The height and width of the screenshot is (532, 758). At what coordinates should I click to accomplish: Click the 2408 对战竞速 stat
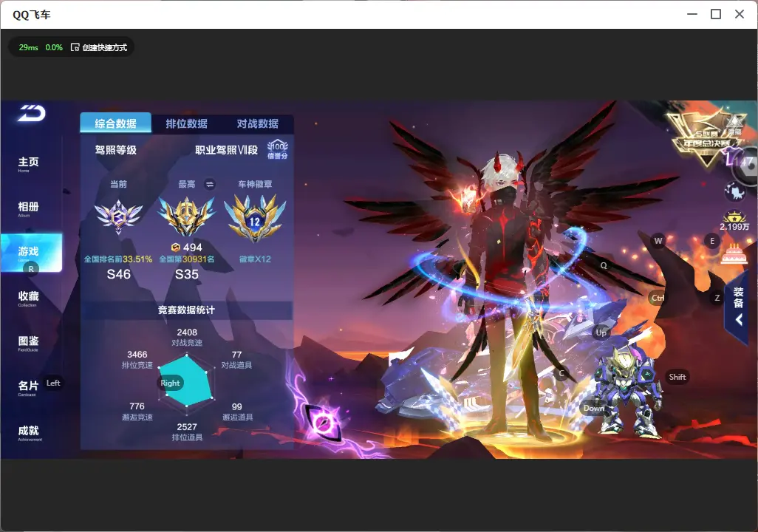[187, 337]
